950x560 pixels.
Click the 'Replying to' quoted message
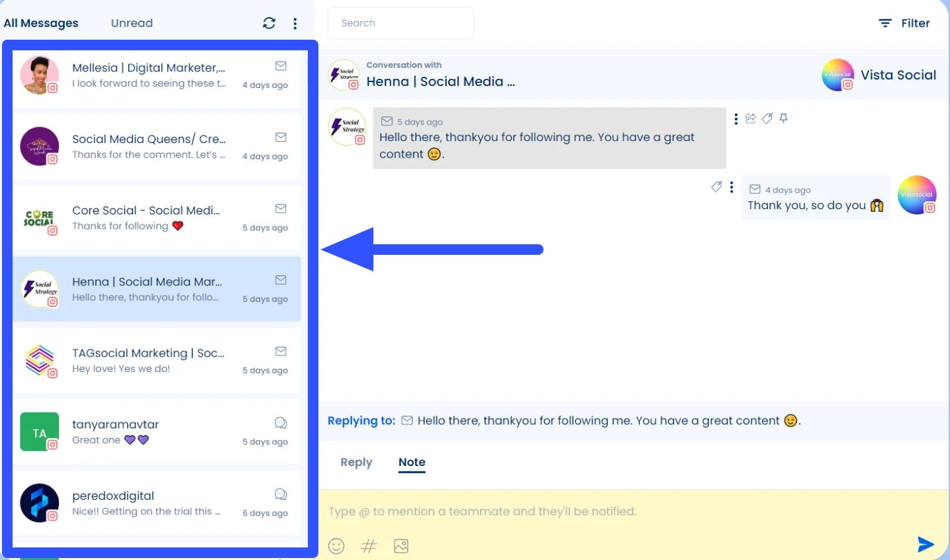tap(596, 420)
